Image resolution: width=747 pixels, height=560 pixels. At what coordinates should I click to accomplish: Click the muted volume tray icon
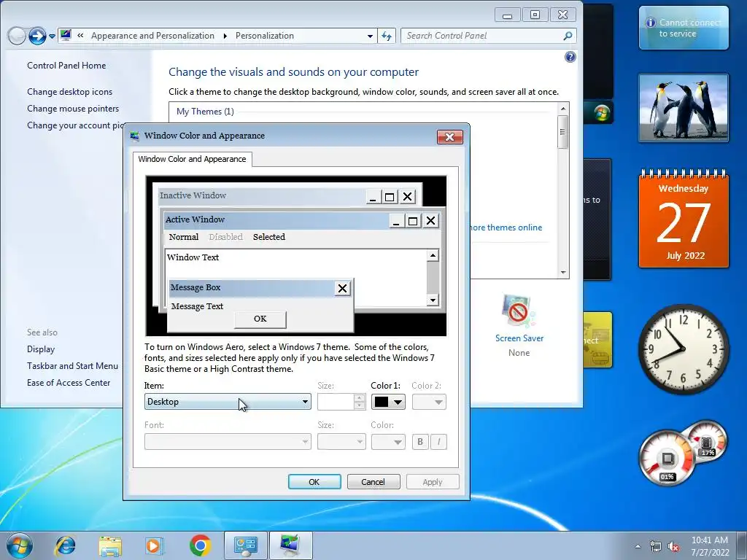(x=673, y=547)
